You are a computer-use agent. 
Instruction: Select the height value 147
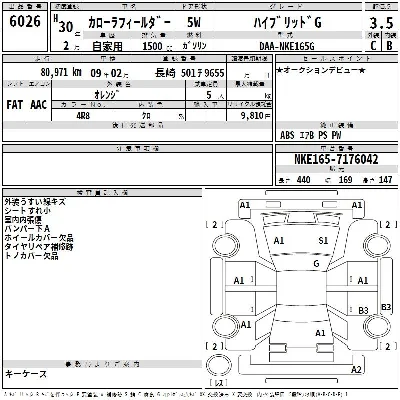tap(385, 180)
